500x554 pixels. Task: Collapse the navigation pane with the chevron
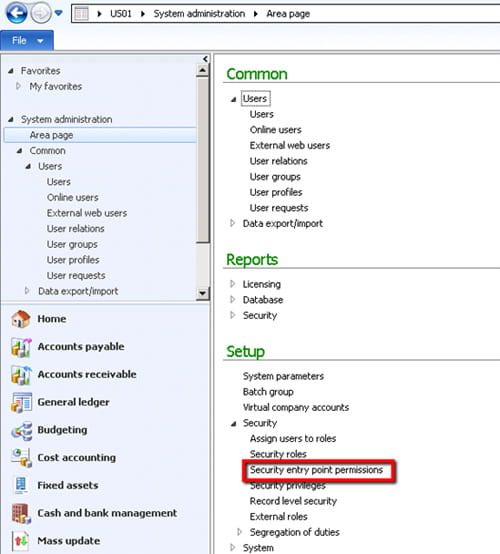pos(205,59)
